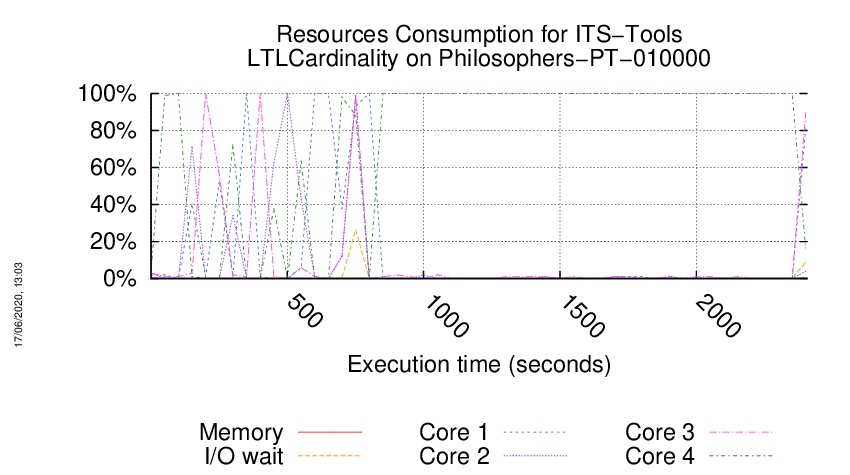Click the 'Core 4' legend label

pos(660,456)
